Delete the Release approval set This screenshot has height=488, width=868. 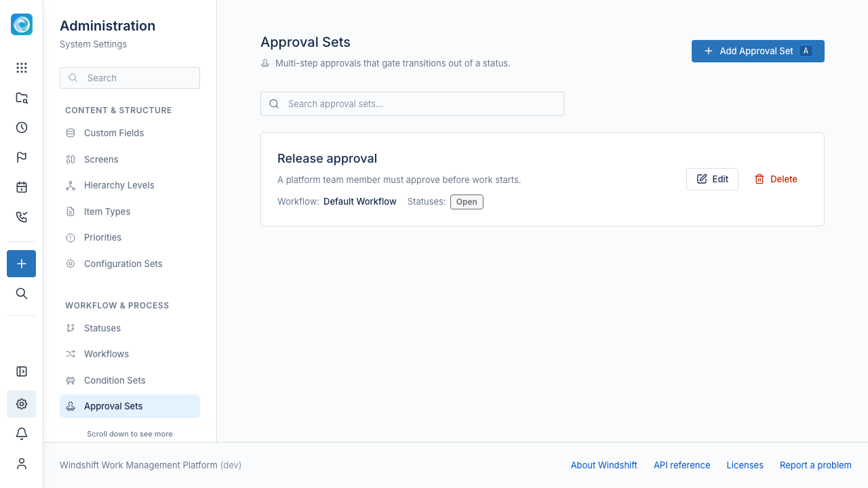[776, 179]
